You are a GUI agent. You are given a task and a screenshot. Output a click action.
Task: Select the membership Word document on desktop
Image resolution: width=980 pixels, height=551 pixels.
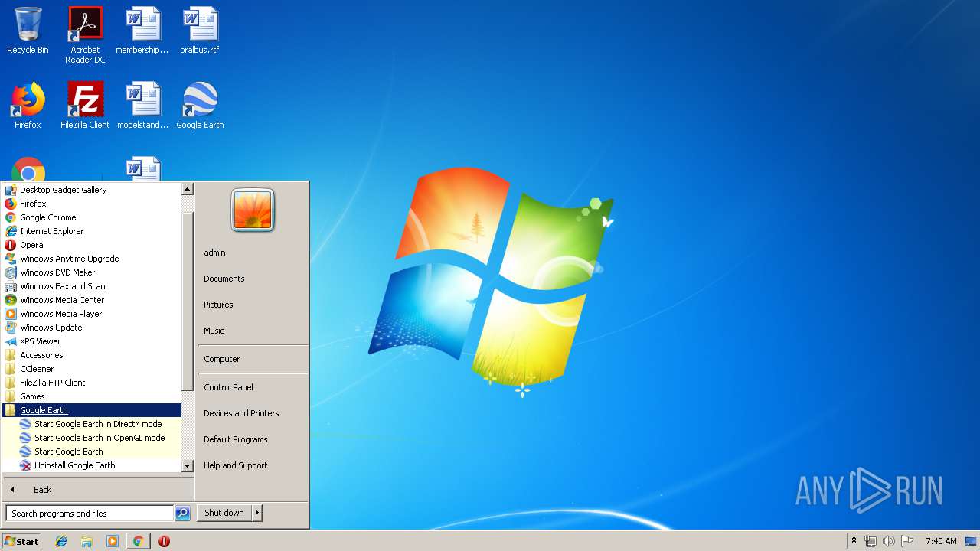[142, 31]
